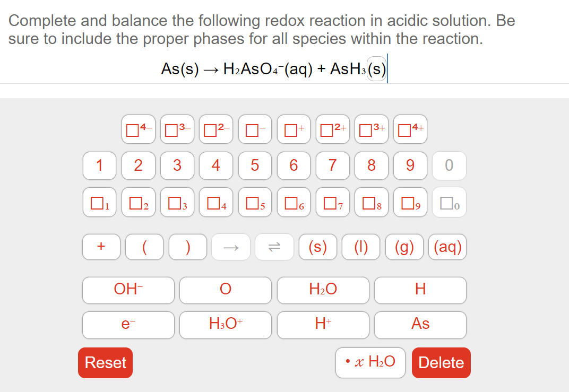Add an opening parenthesis
The width and height of the screenshot is (569, 392).
pos(144,246)
